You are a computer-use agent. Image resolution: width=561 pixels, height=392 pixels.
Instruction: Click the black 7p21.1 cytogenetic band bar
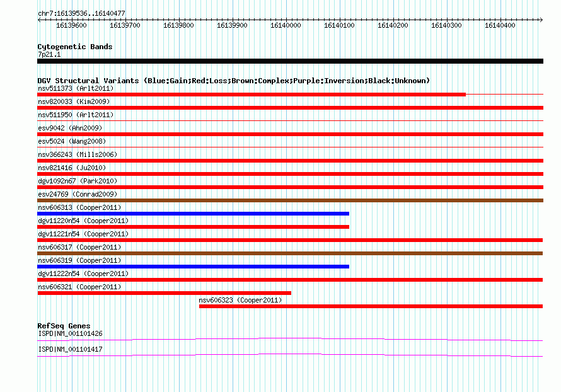[x=290, y=61]
